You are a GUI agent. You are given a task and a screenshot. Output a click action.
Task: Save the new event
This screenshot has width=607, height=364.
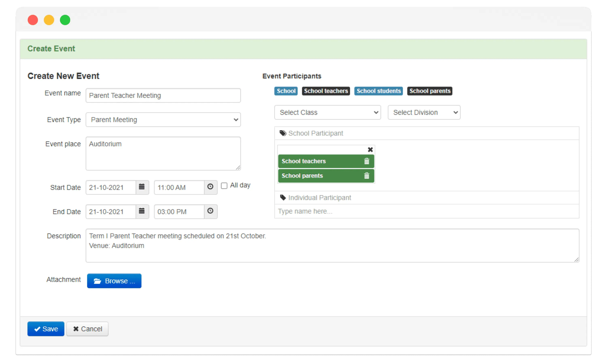46,329
